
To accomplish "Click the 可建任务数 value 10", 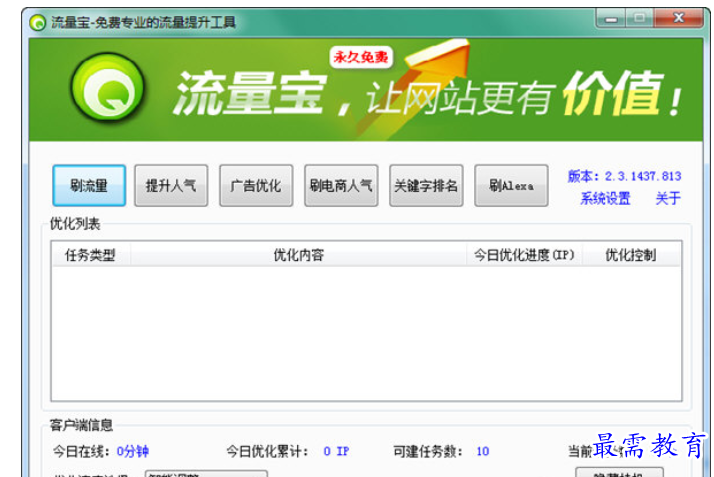I will (x=483, y=452).
